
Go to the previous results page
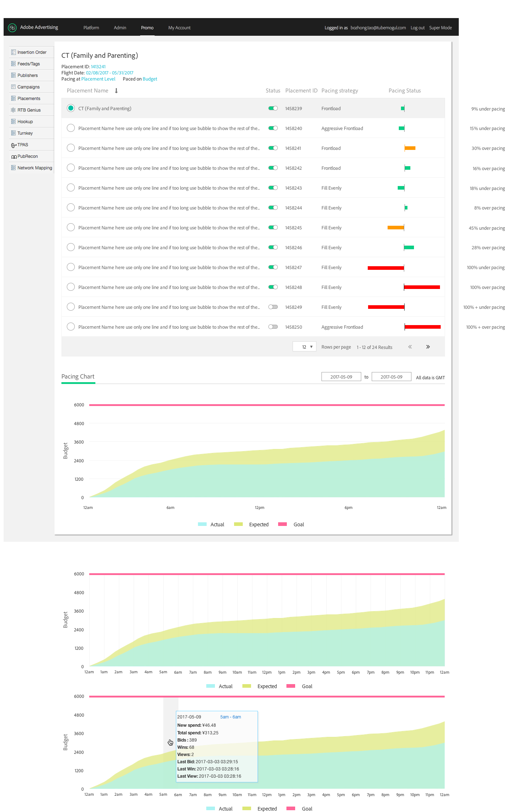click(x=410, y=347)
